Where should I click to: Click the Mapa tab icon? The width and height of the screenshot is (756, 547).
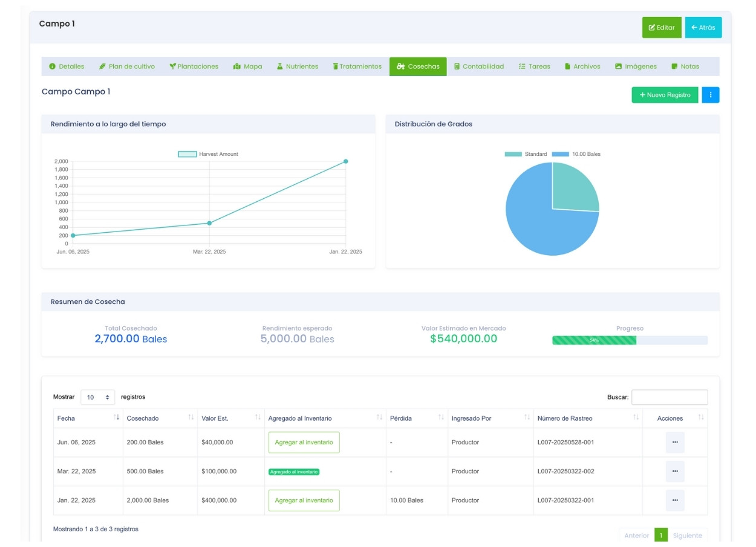point(237,66)
